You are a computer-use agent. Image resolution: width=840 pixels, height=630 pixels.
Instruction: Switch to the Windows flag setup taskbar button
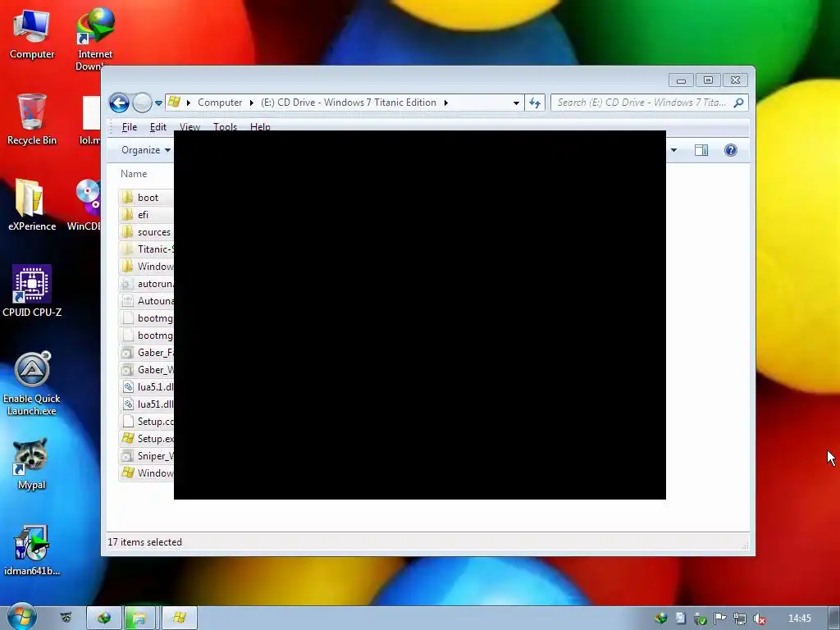coord(180,619)
